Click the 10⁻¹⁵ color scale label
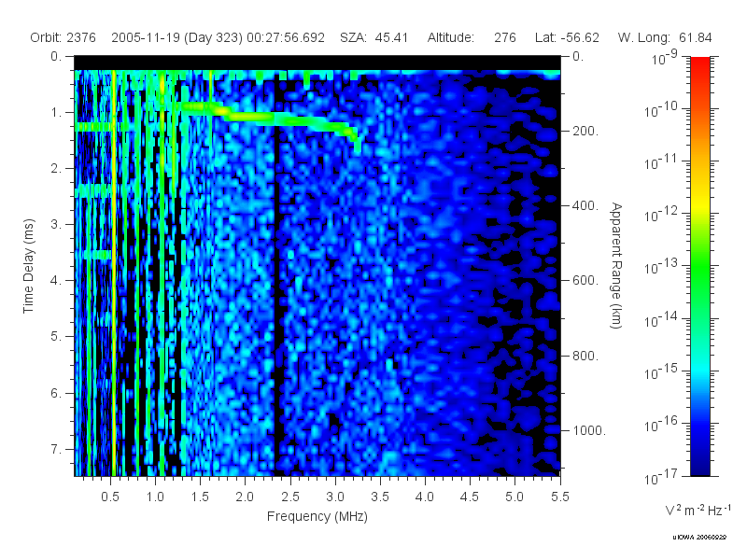This screenshot has width=747, height=560. (661, 372)
